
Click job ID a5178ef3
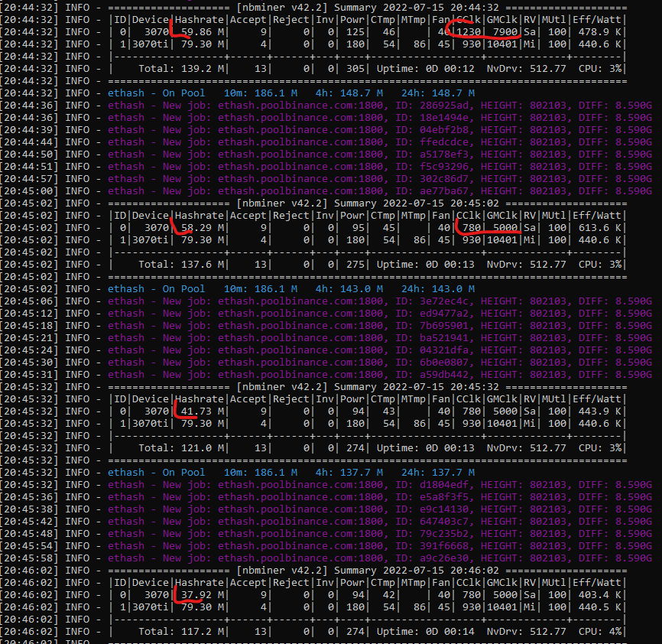coord(443,154)
